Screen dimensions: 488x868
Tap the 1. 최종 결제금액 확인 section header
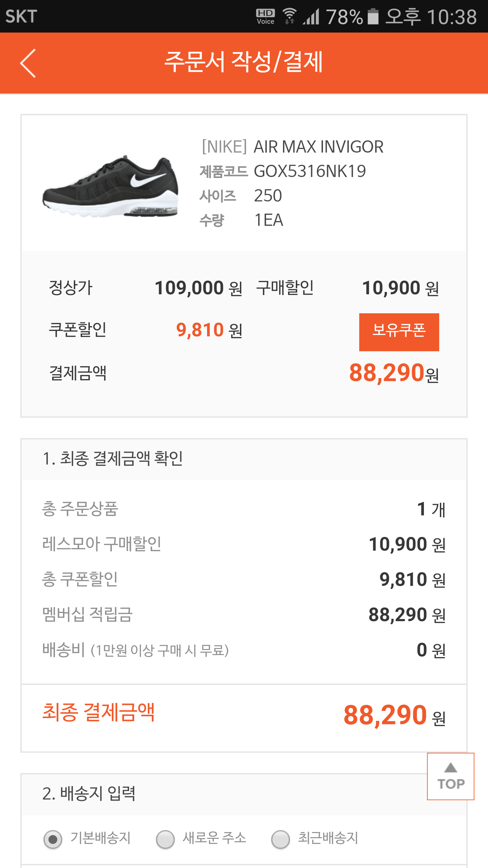click(x=113, y=459)
